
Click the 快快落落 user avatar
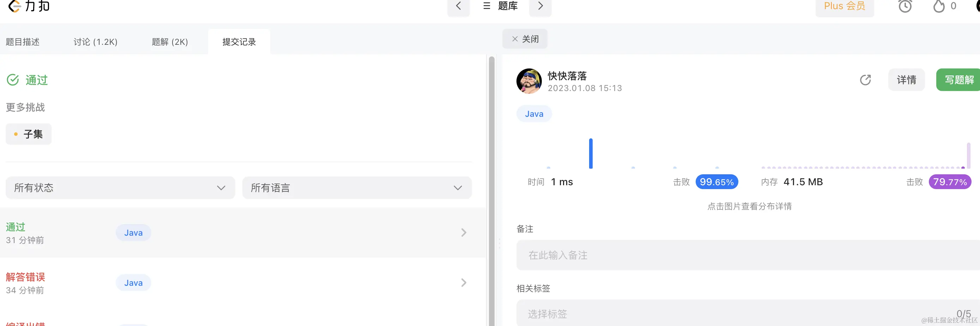pos(529,81)
